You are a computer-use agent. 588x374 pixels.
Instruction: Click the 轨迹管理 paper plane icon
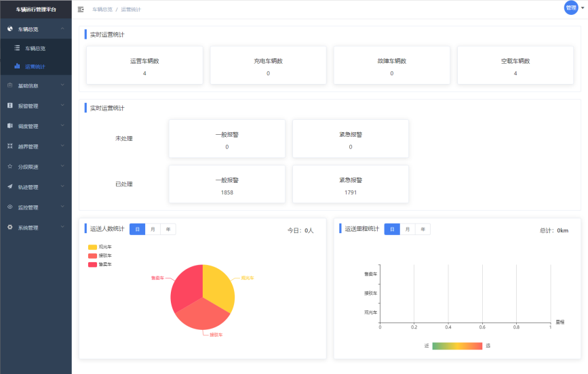point(10,187)
